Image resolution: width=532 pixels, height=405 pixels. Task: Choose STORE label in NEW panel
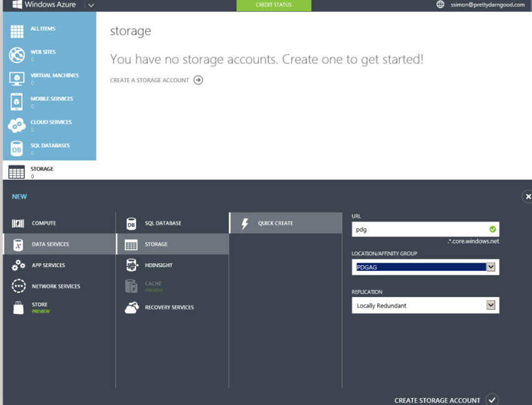click(x=40, y=305)
